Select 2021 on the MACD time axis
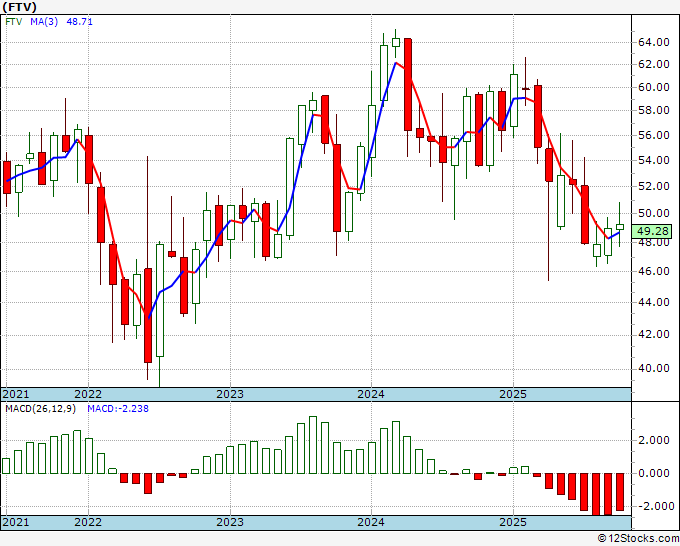The width and height of the screenshot is (680, 546). tap(16, 522)
